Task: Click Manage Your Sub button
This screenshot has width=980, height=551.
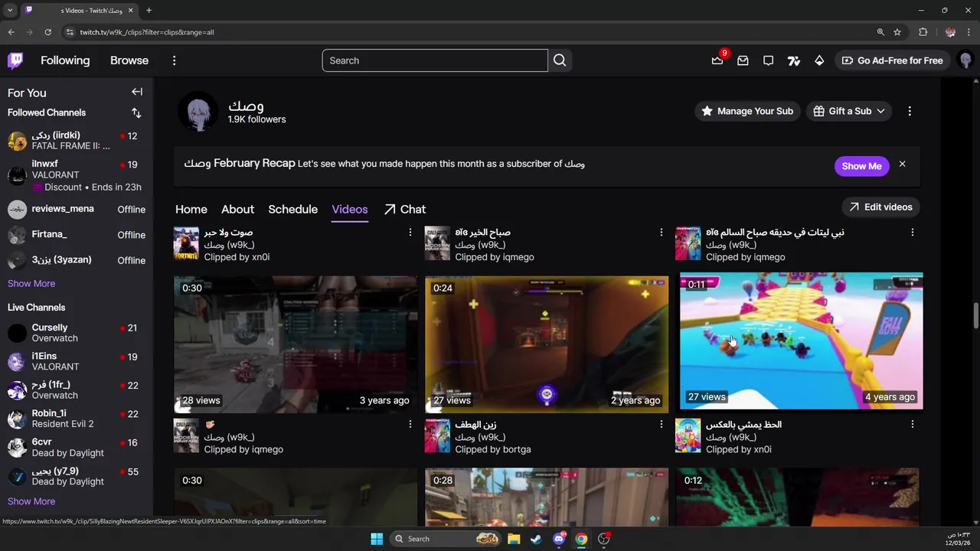Action: click(x=747, y=111)
